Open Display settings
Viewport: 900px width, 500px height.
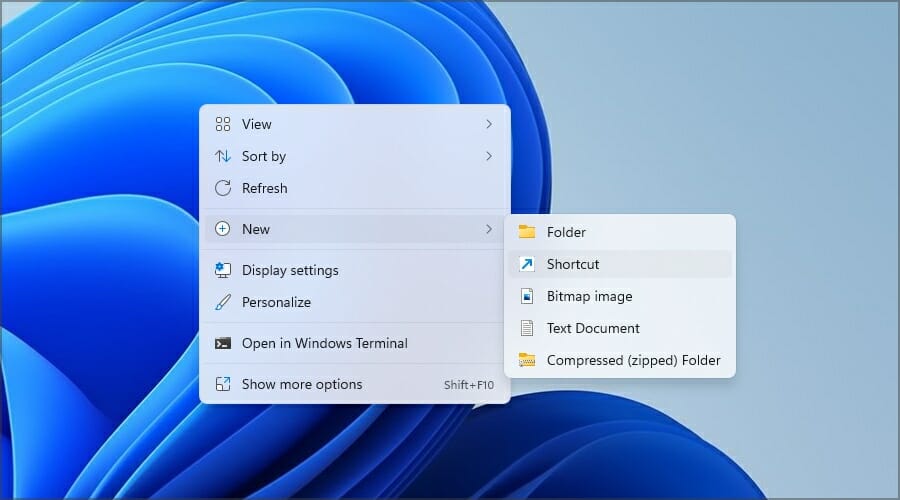pos(355,270)
